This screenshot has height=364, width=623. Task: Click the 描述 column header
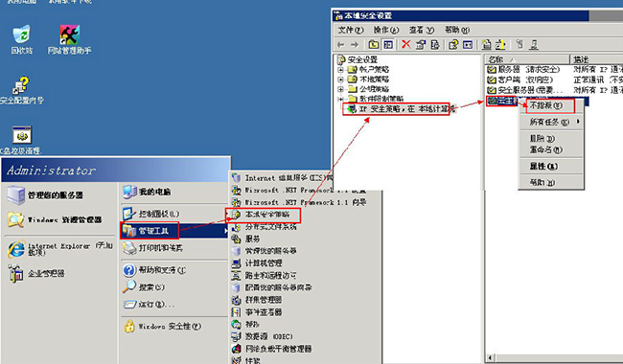(596, 59)
